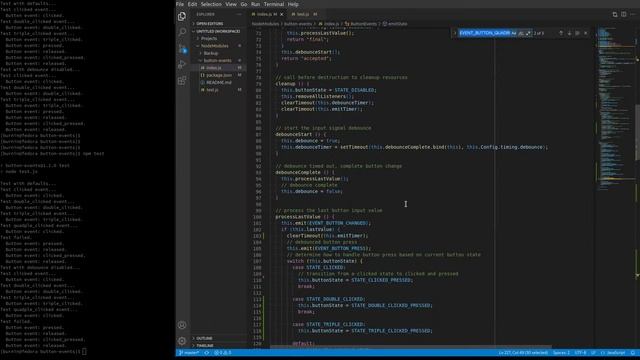Viewport: 640px width, 360px height.
Task: Expand the Outline section
Action: point(218,338)
